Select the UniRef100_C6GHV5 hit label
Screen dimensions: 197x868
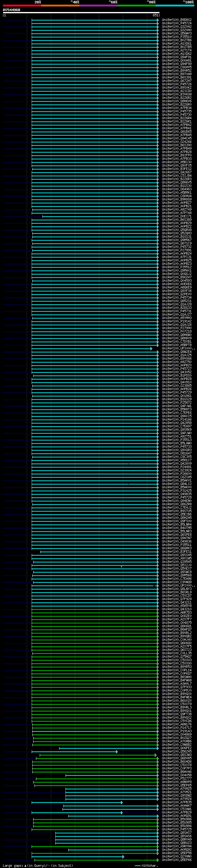176,67
